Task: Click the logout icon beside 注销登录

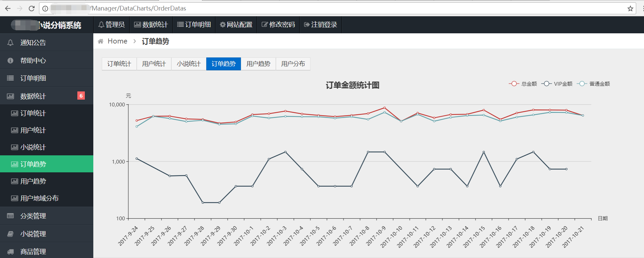Action: point(307,24)
